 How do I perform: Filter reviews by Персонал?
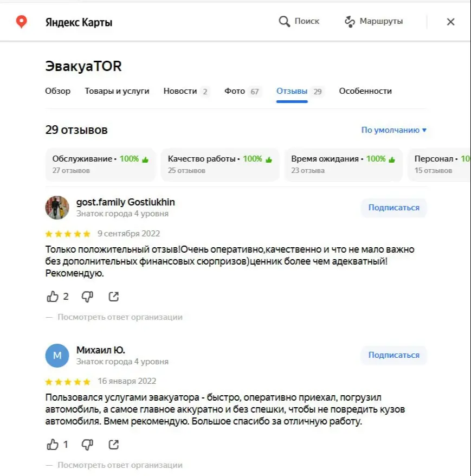pyautogui.click(x=440, y=164)
